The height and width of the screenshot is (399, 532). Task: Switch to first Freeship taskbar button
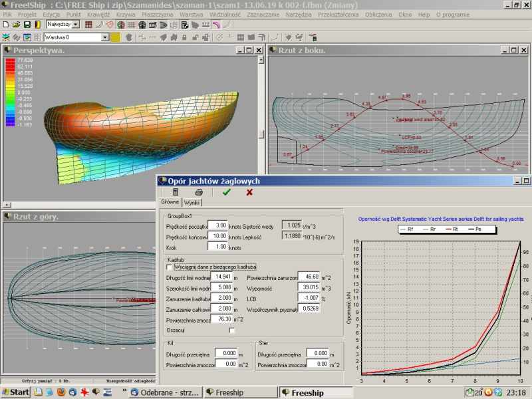point(241,392)
